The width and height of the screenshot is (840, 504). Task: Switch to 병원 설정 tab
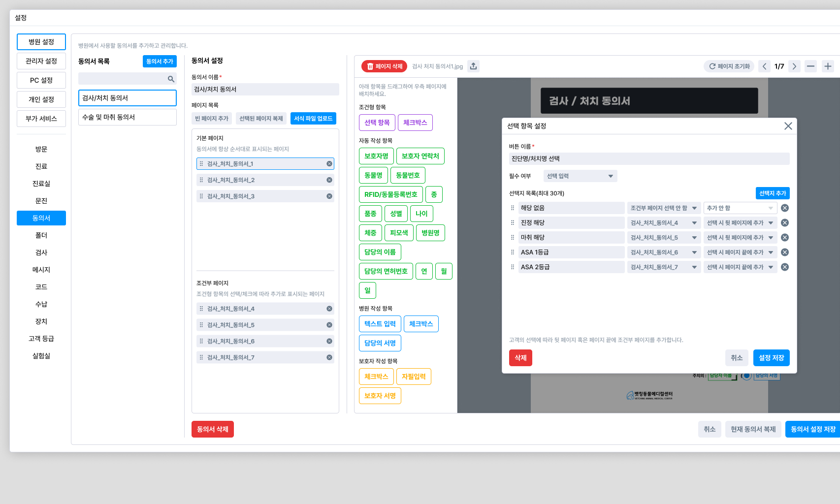click(x=41, y=42)
